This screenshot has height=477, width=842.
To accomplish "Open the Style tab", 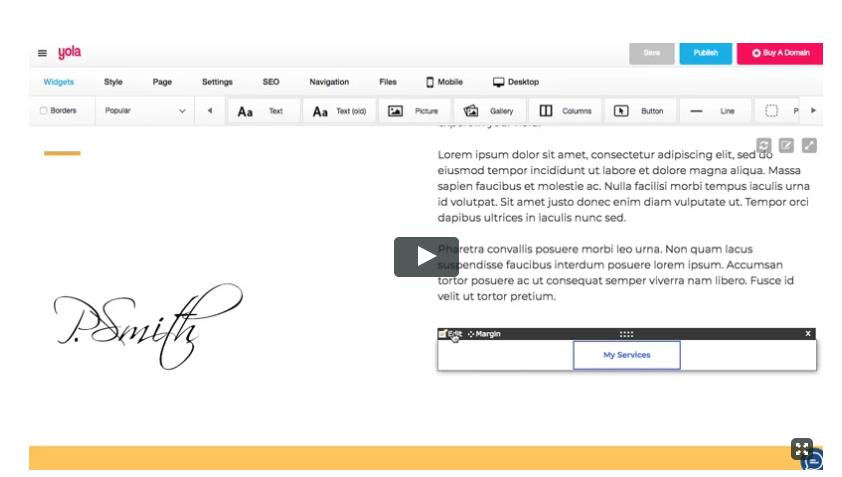I will click(113, 82).
